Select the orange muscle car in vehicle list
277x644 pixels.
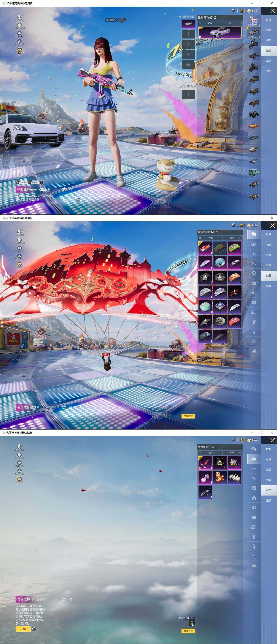tap(253, 126)
